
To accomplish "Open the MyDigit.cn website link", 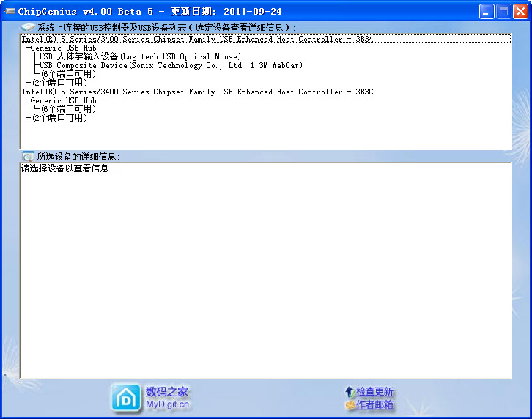I will [167, 404].
